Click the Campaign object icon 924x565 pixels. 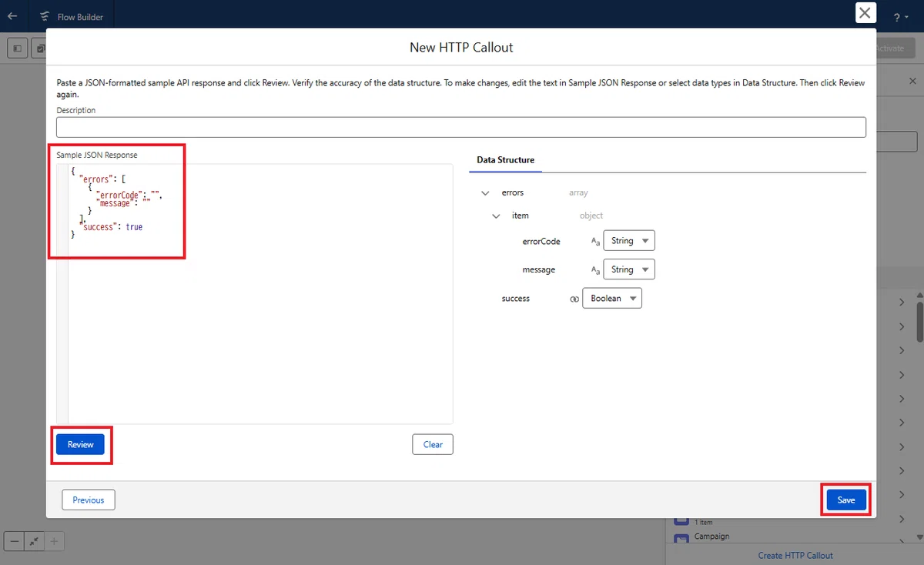tap(681, 538)
